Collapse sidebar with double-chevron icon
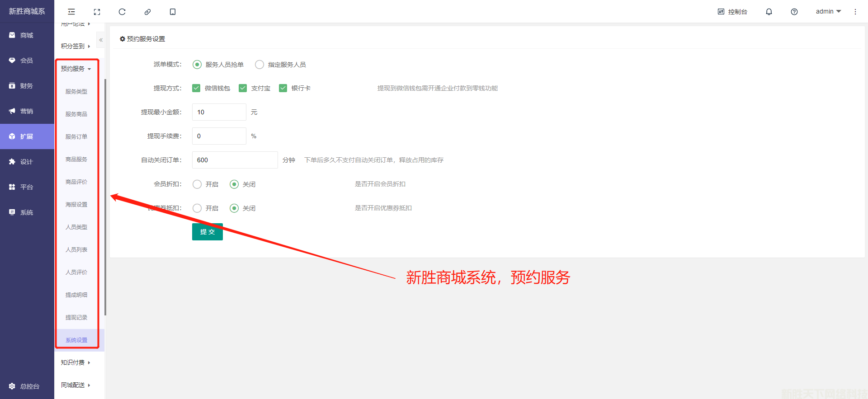Image resolution: width=868 pixels, height=399 pixels. 101,40
